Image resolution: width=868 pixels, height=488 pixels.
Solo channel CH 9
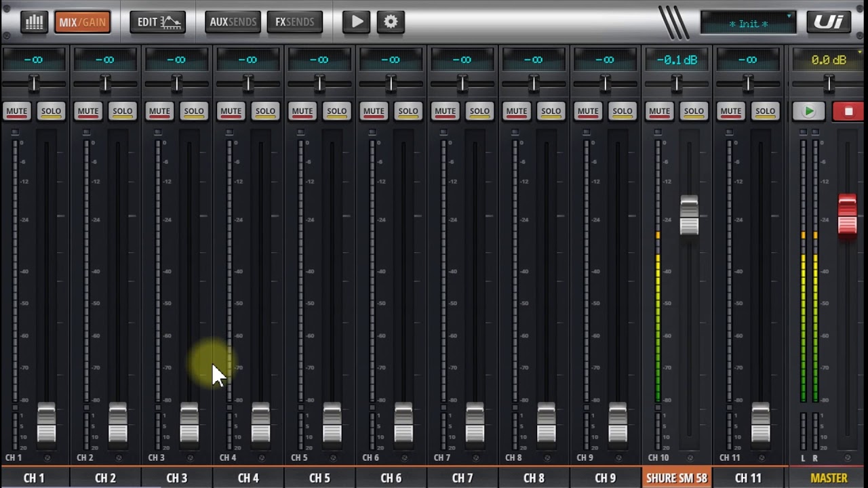[x=623, y=111]
